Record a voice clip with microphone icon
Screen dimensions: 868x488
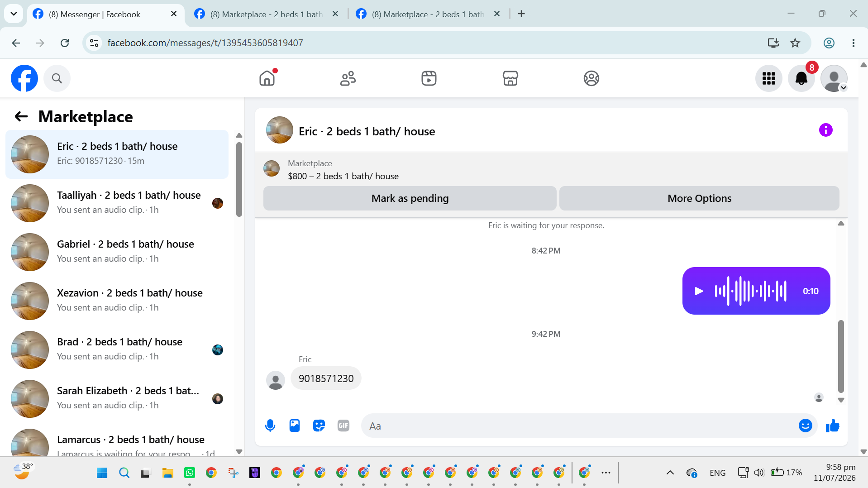[x=270, y=426]
